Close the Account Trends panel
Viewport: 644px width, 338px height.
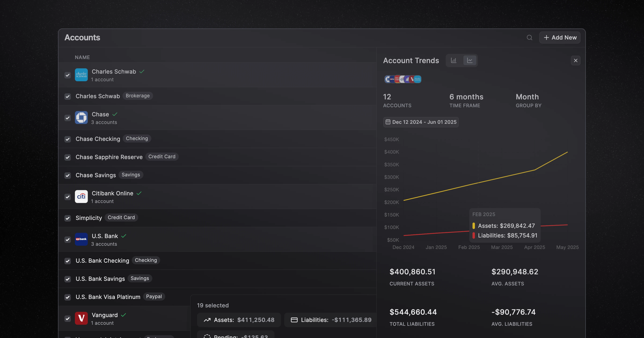(x=575, y=60)
